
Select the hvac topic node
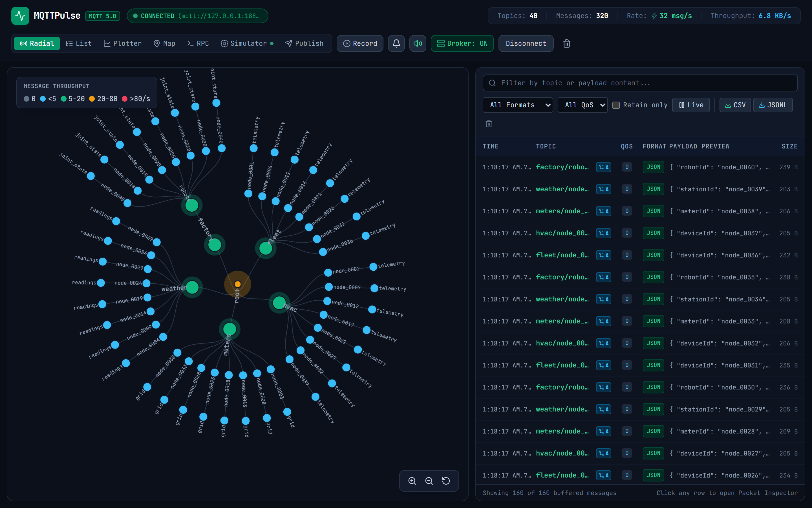coord(279,303)
